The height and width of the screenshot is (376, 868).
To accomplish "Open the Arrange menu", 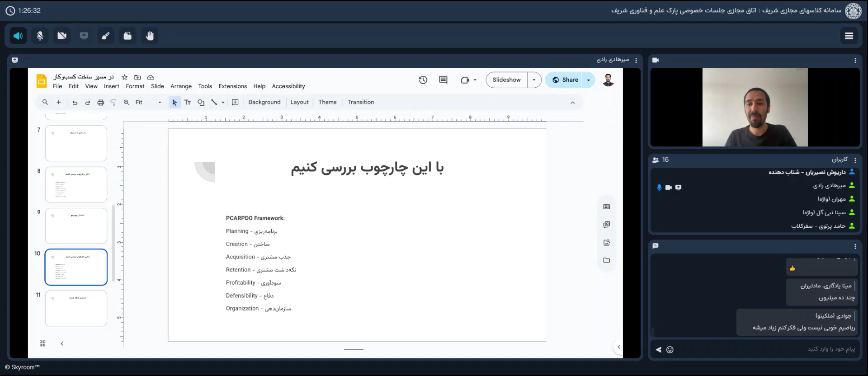I will (x=181, y=86).
